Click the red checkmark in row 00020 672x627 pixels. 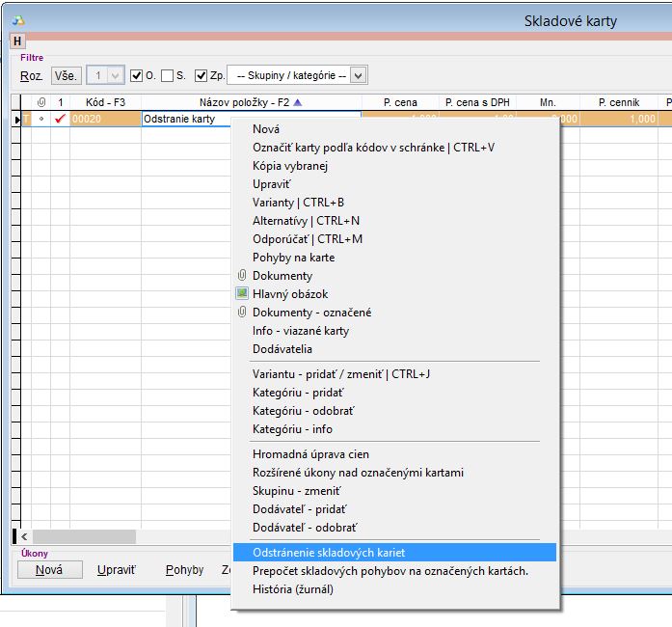coord(60,120)
